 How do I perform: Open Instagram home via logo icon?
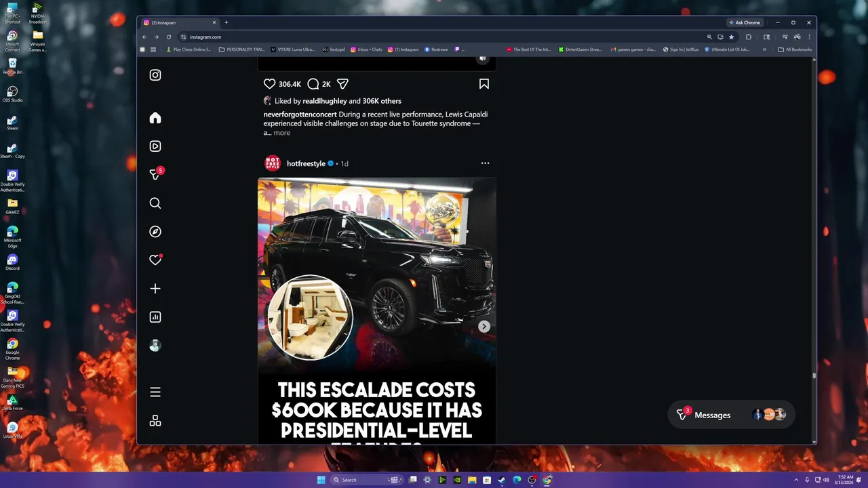(155, 75)
